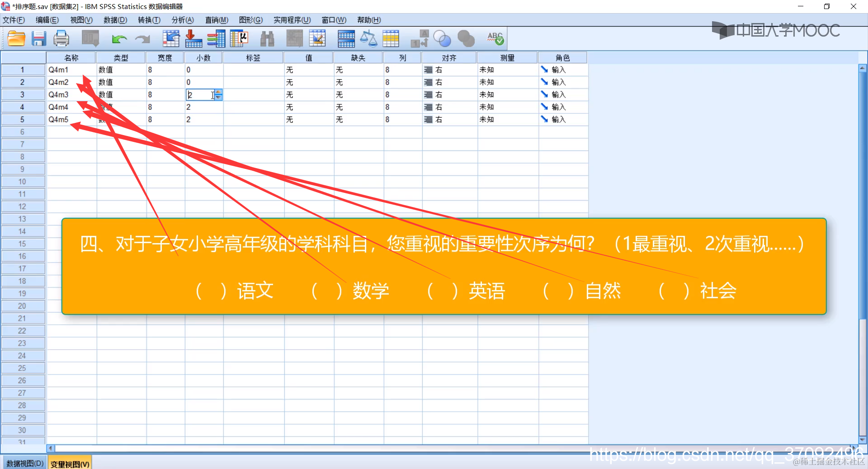868x469 pixels.
Task: Select row header number 1
Action: click(23, 70)
